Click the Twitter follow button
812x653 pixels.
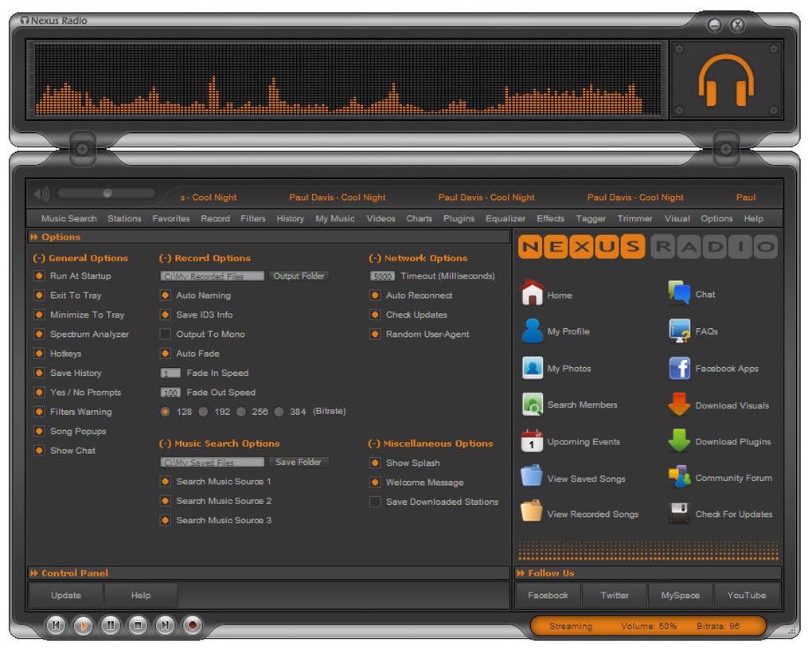point(615,596)
